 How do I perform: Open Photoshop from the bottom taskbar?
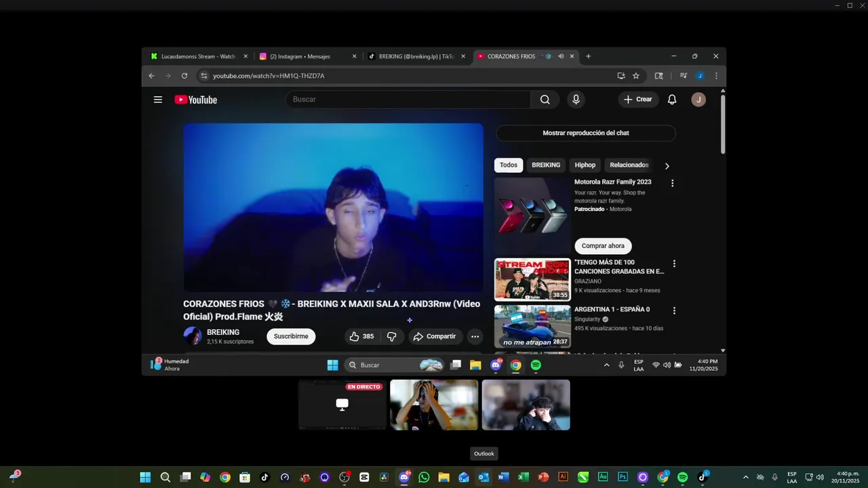pyautogui.click(x=623, y=477)
